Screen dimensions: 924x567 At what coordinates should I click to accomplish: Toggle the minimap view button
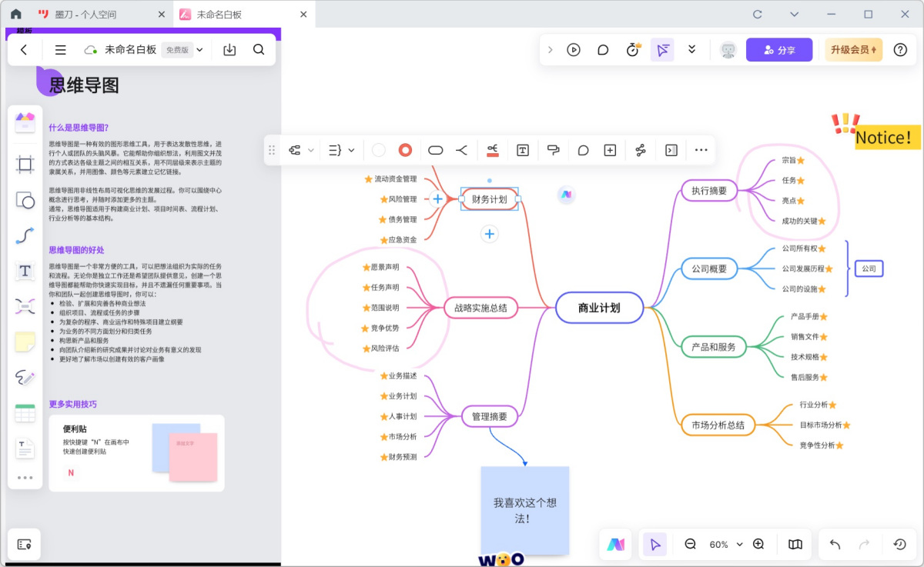pos(795,545)
